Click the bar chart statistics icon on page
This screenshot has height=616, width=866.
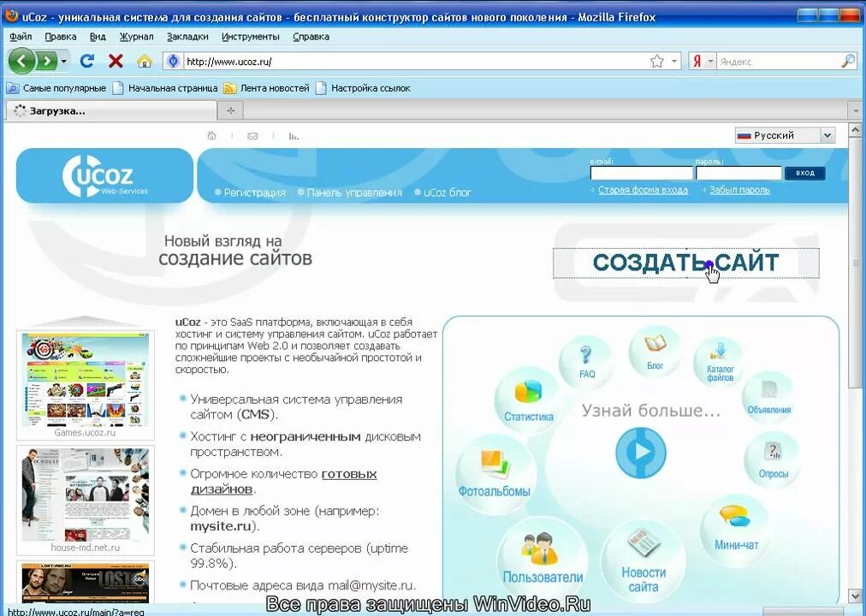(294, 136)
